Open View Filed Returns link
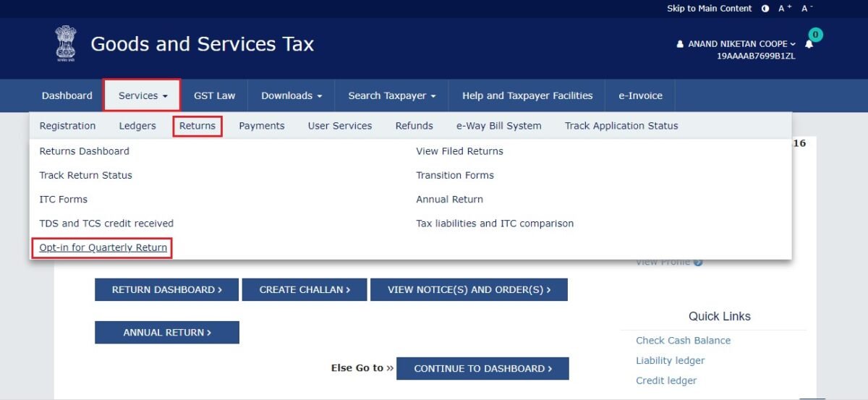The image size is (868, 400). pyautogui.click(x=459, y=151)
